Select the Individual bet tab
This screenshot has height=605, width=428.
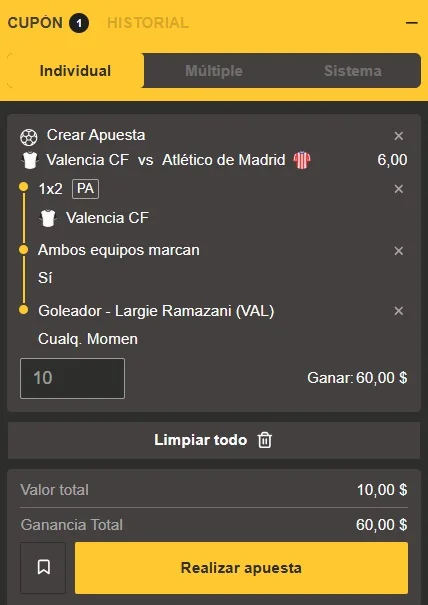pyautogui.click(x=75, y=71)
